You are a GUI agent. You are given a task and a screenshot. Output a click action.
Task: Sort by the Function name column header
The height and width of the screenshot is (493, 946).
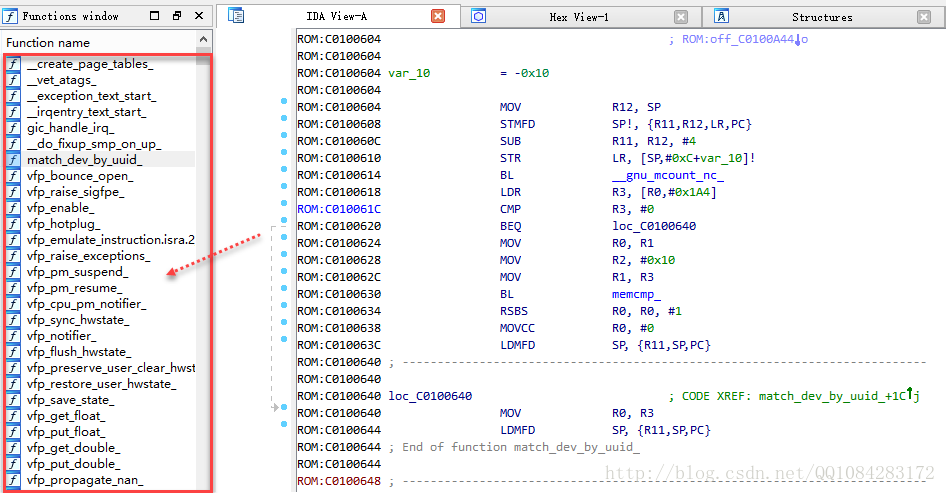(48, 43)
